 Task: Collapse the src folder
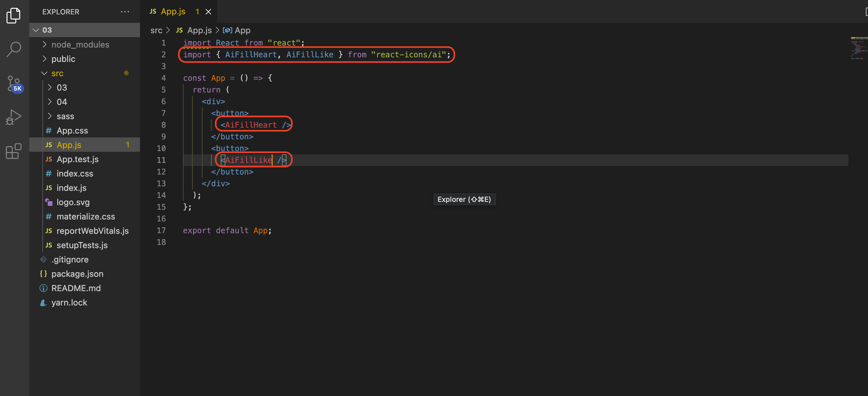tap(57, 73)
